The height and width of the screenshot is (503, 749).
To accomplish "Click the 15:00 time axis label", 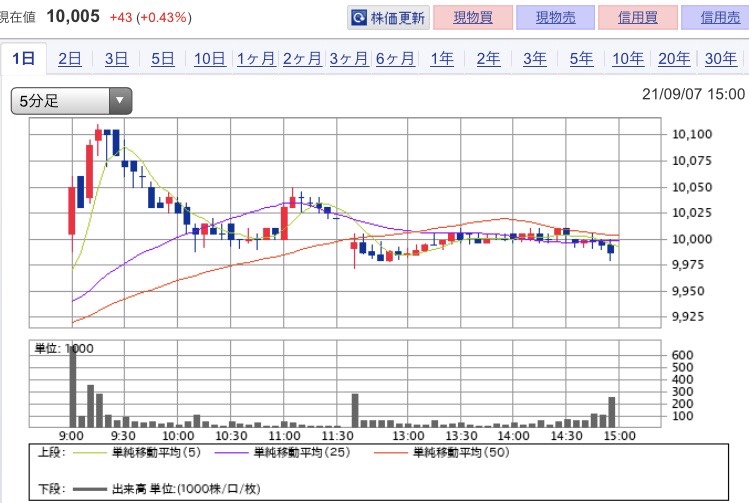I will tap(620, 436).
